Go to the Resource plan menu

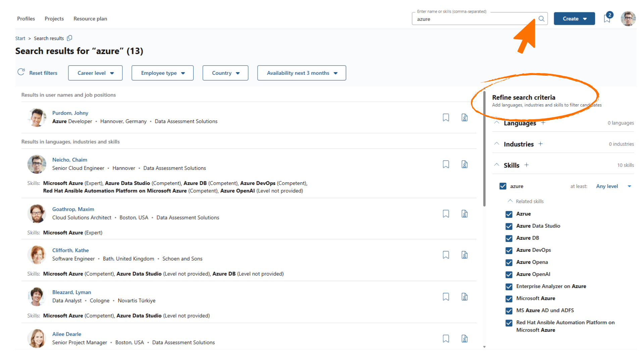90,19
